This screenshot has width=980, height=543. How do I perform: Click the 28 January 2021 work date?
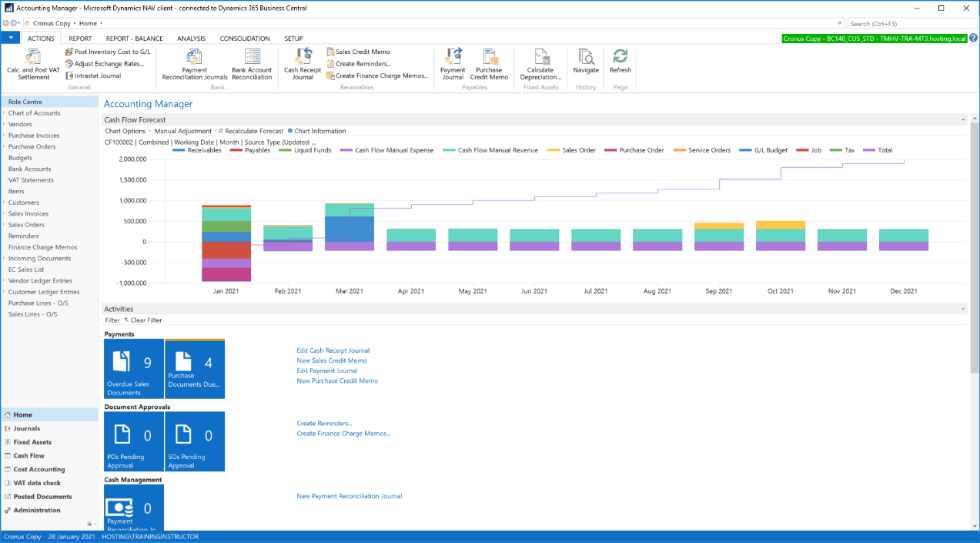(72, 537)
